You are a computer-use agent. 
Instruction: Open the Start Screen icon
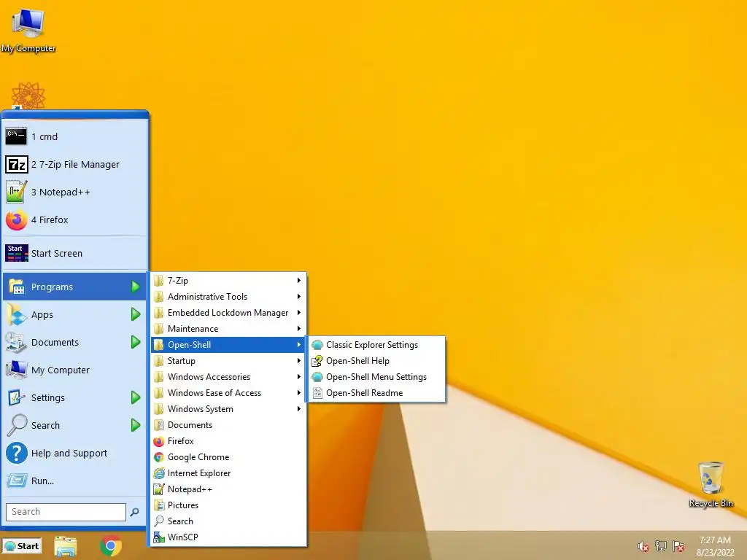[x=16, y=253]
